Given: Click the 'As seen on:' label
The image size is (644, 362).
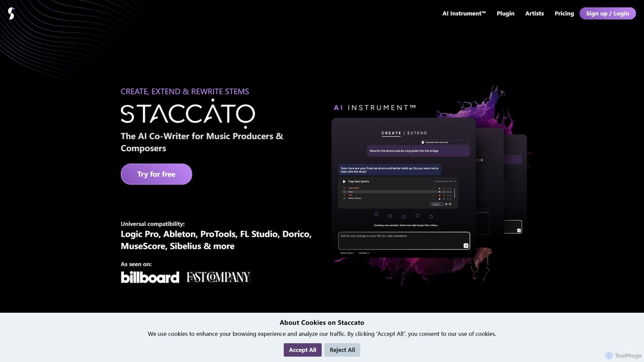Looking at the screenshot, I should [x=136, y=264].
